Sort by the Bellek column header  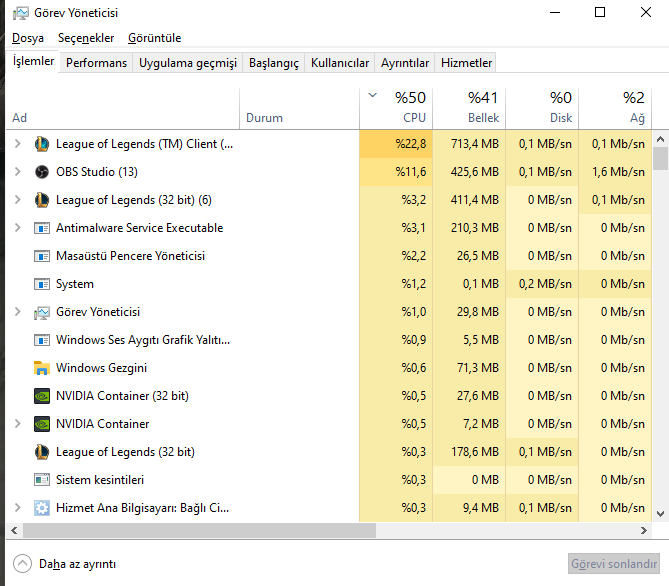[x=469, y=108]
